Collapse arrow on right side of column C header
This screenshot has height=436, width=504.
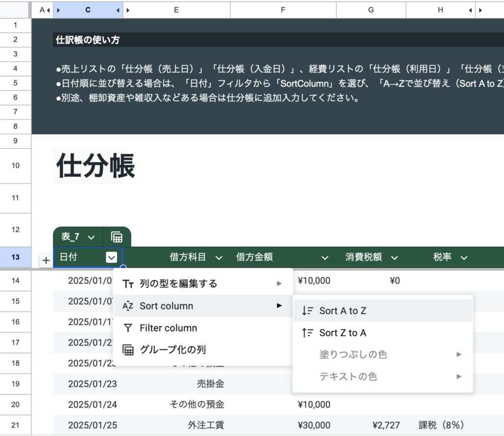[x=118, y=10]
